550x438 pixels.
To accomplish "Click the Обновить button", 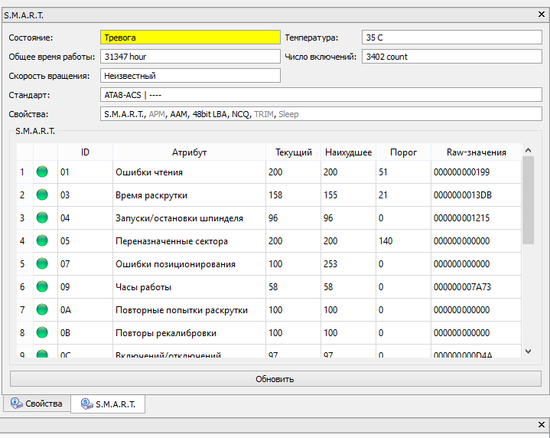I will tap(276, 379).
